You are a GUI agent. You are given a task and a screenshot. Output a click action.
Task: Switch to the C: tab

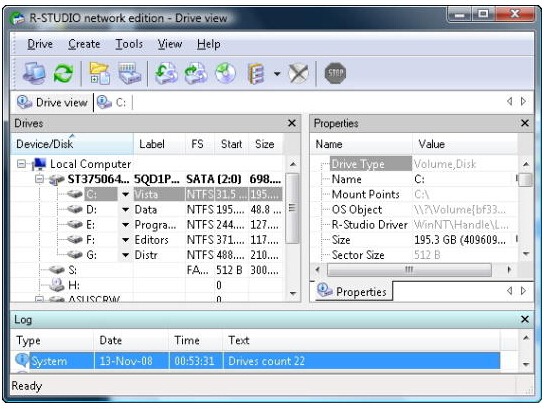(x=112, y=103)
